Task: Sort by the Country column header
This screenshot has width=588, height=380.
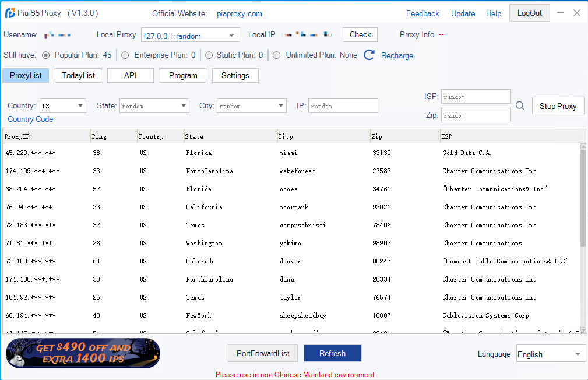Action: click(x=160, y=136)
